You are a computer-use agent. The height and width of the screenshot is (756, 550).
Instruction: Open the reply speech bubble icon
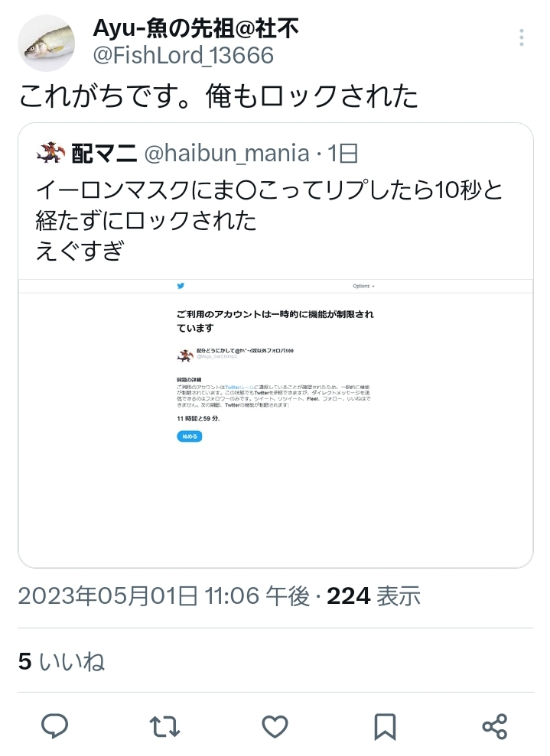pos(54,726)
